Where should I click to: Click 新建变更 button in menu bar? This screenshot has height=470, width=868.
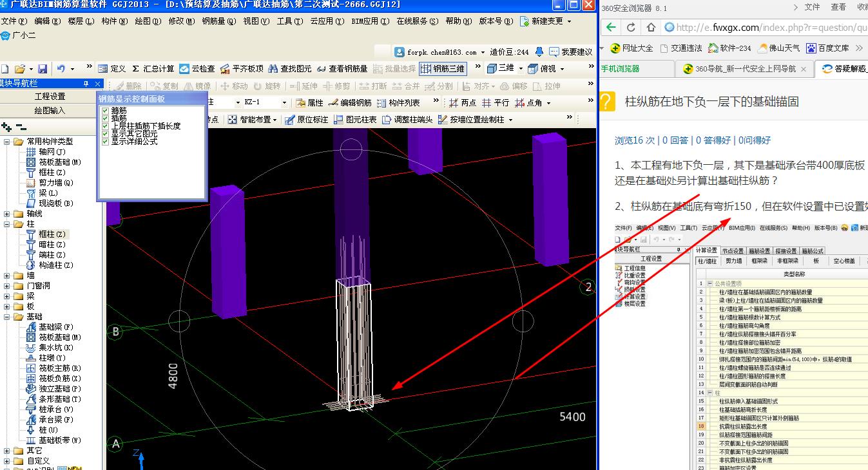coord(547,21)
